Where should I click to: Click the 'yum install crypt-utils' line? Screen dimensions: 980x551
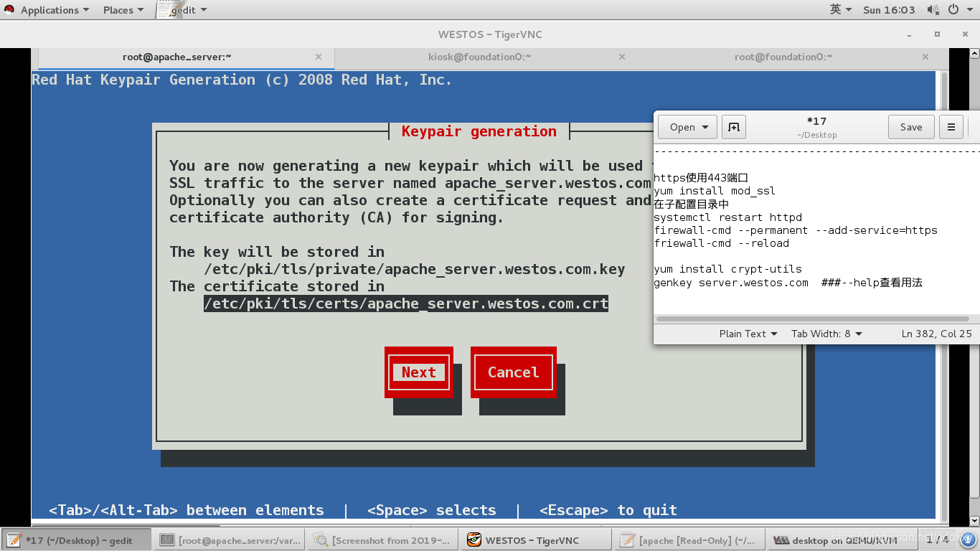(727, 269)
